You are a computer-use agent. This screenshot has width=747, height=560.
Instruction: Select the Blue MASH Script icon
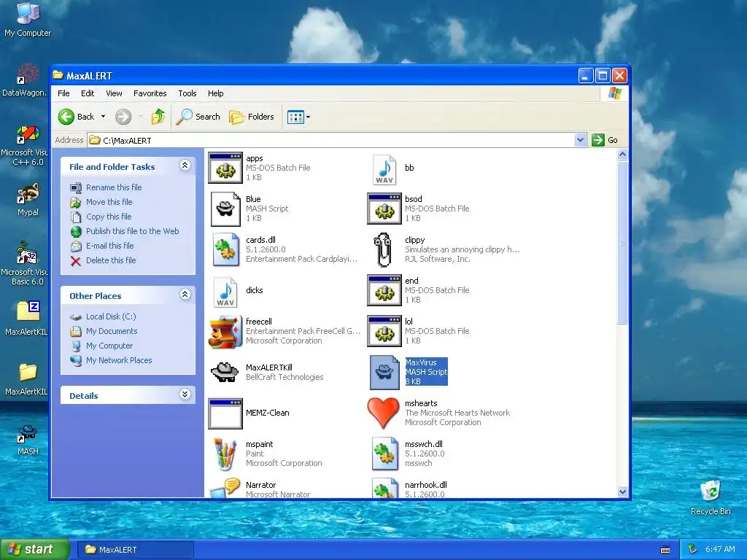tap(225, 209)
